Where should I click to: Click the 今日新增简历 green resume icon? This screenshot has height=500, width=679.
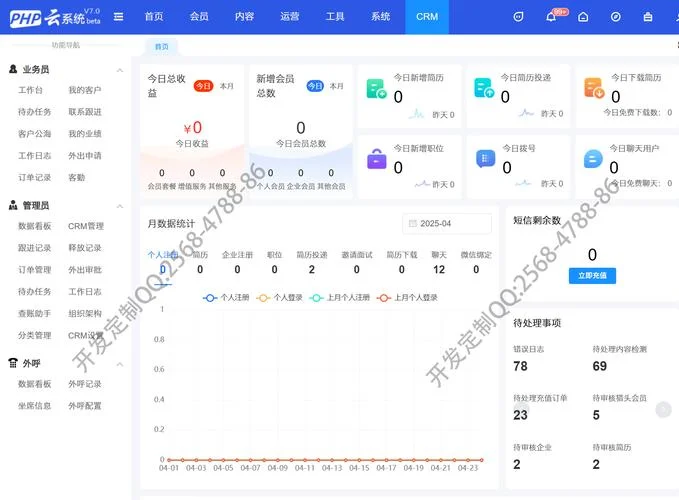376,88
